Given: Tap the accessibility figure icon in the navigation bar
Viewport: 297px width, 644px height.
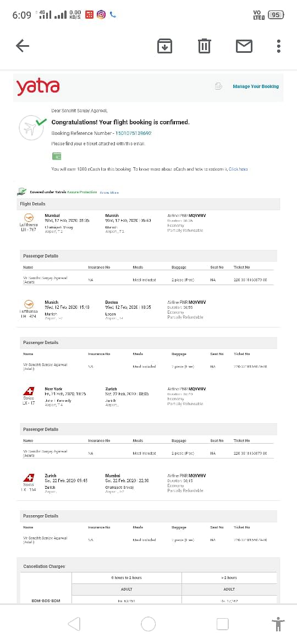Looking at the screenshot, I should coord(278,624).
